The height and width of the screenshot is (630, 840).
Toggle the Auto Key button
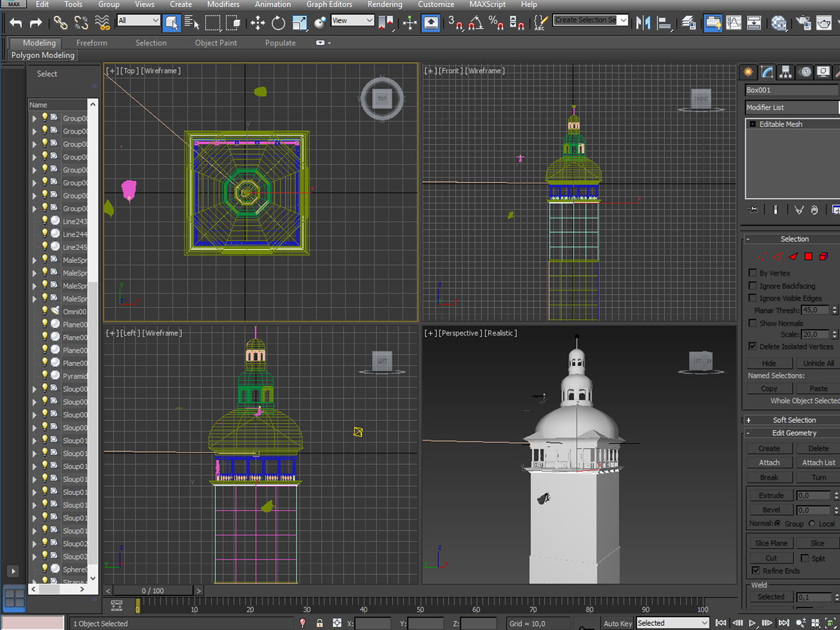coord(618,624)
